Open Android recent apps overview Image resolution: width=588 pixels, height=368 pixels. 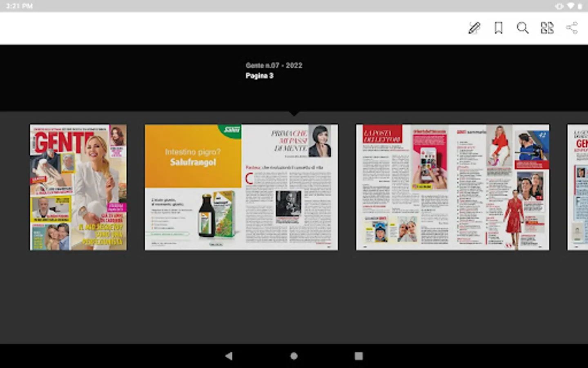[359, 356]
